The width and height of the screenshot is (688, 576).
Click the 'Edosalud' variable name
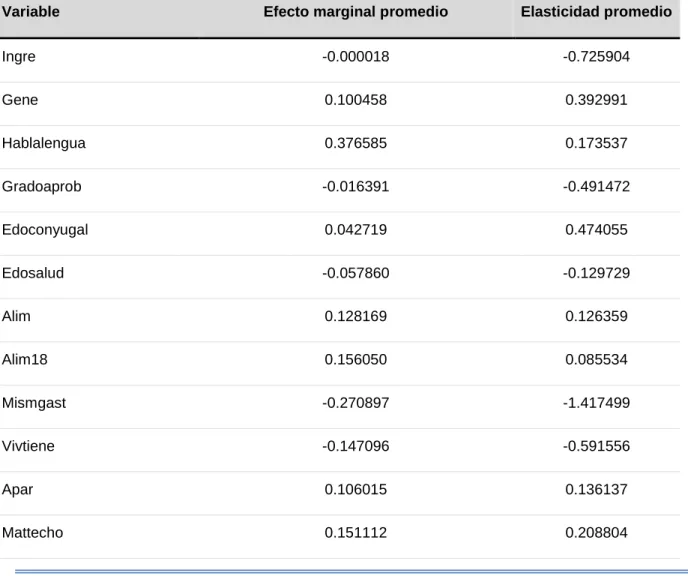pos(33,273)
